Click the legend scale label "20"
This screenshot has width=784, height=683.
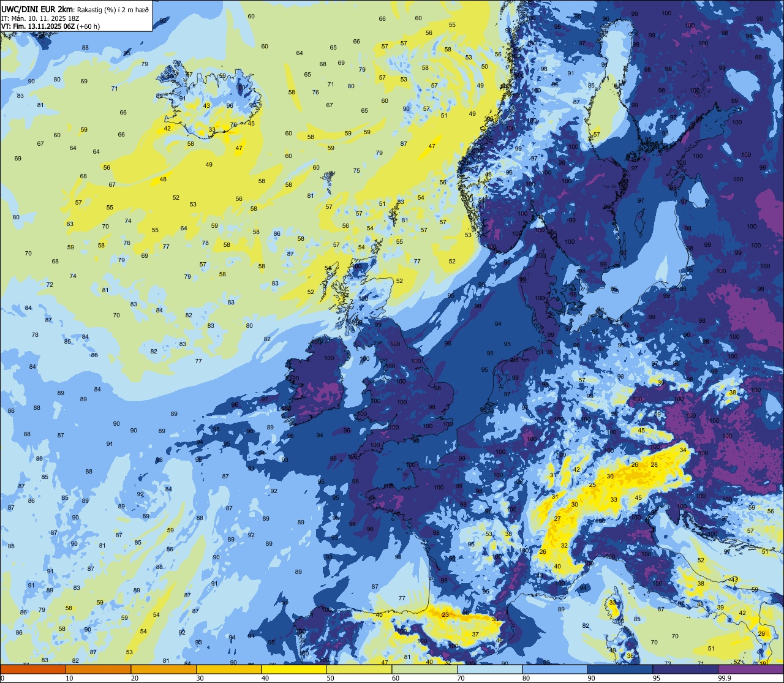[x=135, y=679]
